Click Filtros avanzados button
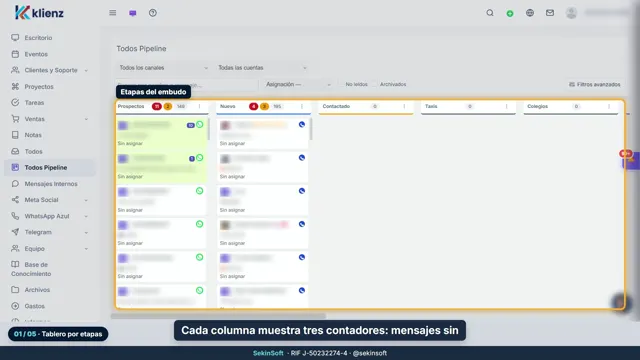The height and width of the screenshot is (360, 640). 595,84
